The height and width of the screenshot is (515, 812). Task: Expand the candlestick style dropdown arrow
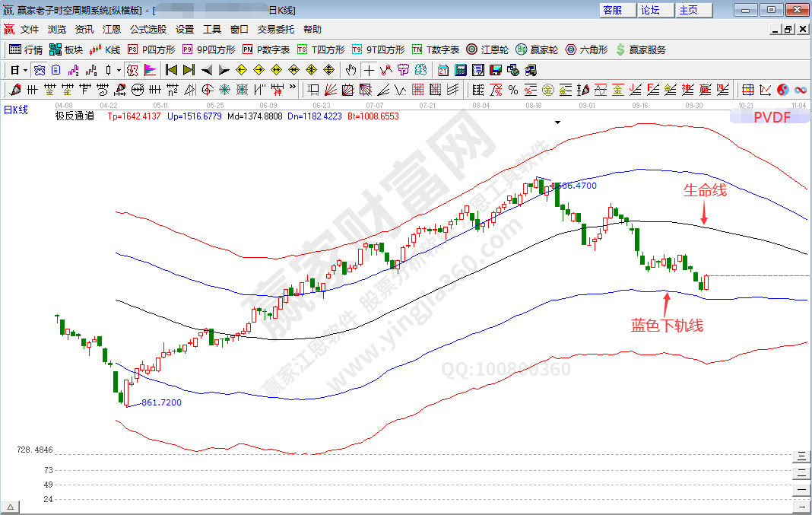click(118, 70)
